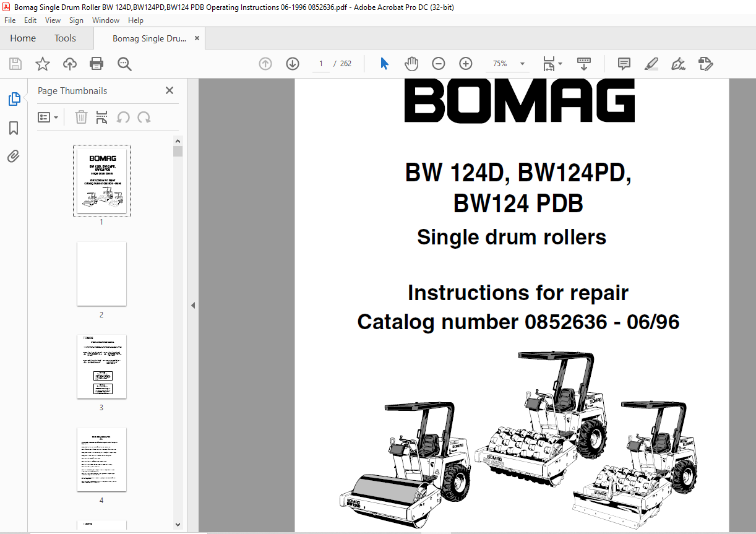Click the fit page width icon
Viewport: 756px width, 534px height.
[548, 64]
